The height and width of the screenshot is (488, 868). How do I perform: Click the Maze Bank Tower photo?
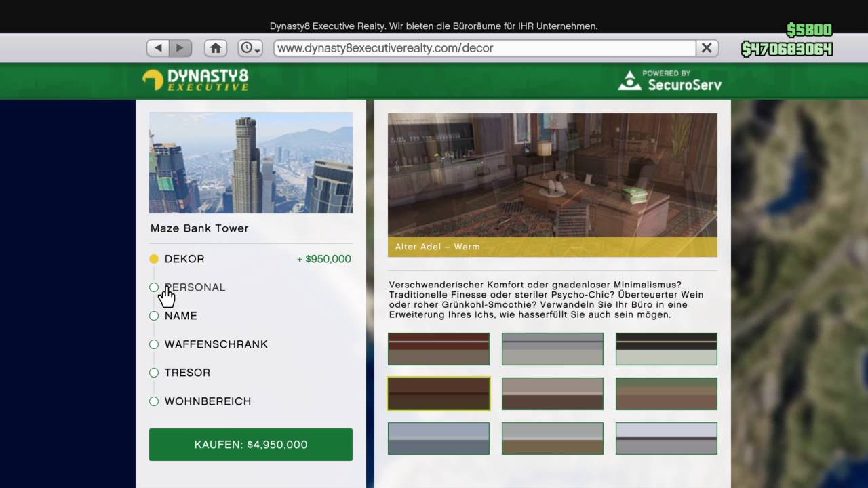[x=251, y=163]
